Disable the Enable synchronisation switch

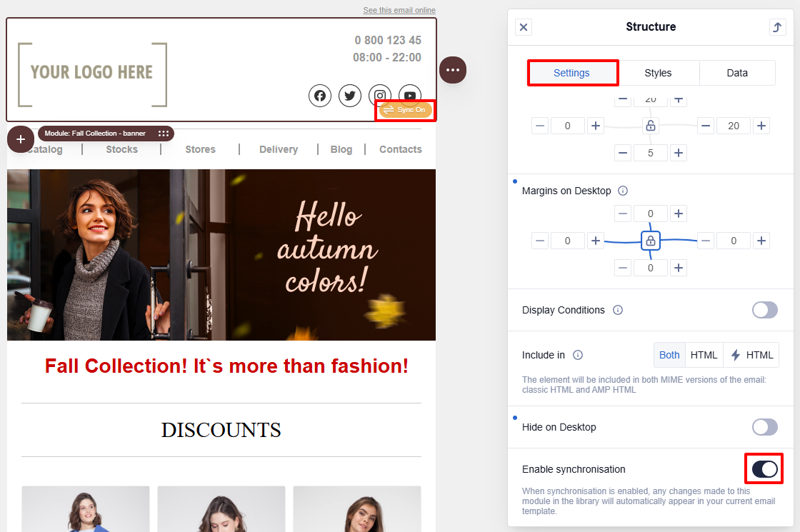pyautogui.click(x=764, y=469)
